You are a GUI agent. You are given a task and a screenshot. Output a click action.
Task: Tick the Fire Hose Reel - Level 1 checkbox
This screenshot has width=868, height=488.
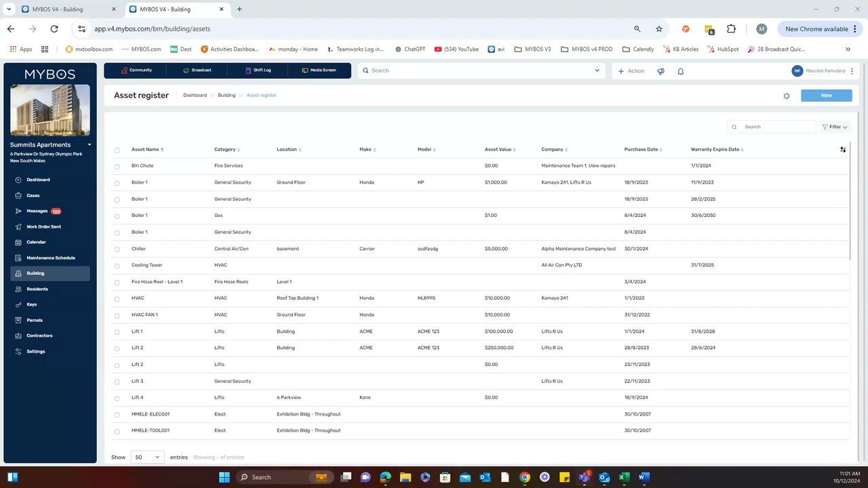117,282
